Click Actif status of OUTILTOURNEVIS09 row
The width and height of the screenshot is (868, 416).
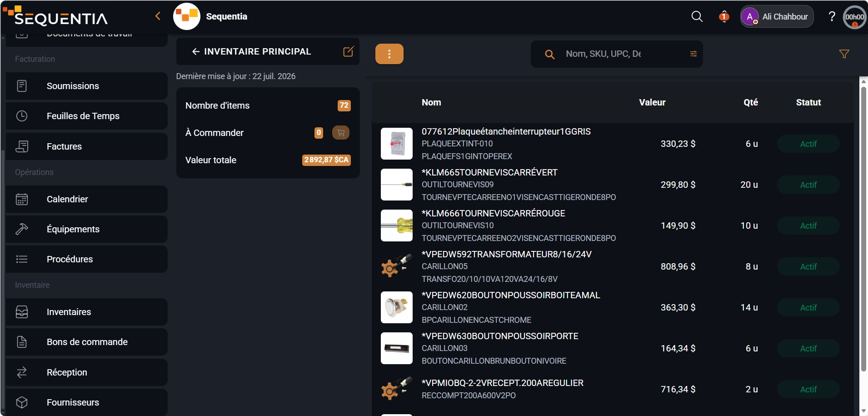pos(808,185)
